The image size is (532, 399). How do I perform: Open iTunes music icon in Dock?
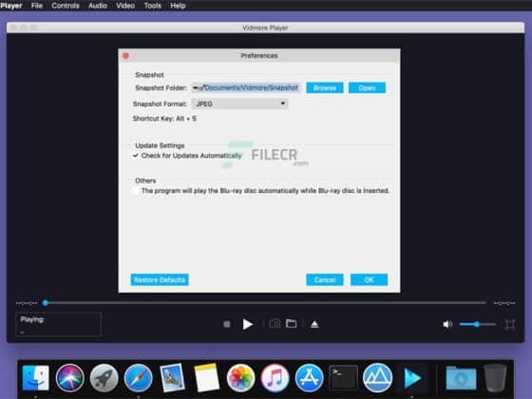click(275, 378)
